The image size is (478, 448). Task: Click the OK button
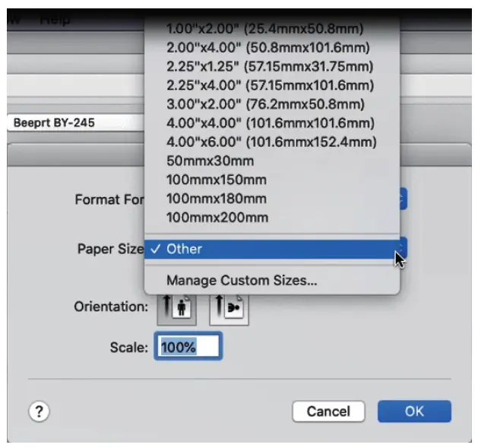[x=414, y=411]
